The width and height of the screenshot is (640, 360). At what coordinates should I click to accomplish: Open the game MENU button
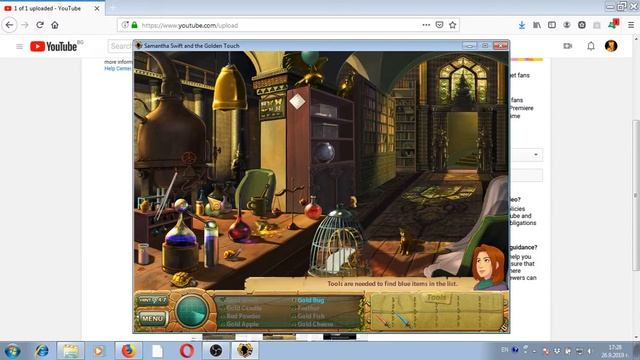[x=152, y=318]
